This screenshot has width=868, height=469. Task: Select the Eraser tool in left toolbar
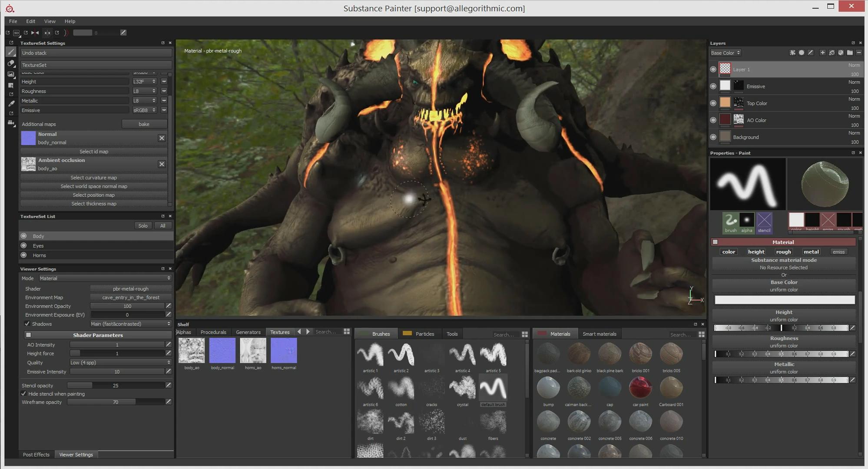11,63
